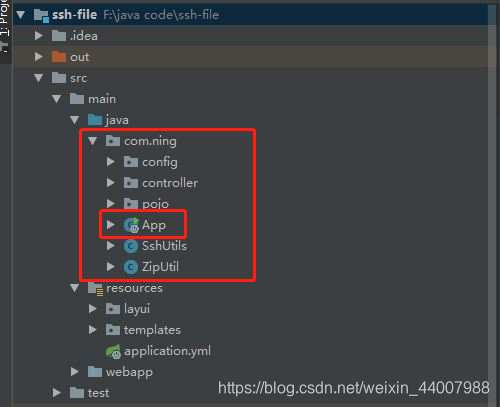This screenshot has width=500, height=407.
Task: Select the out row label
Action: coord(80,57)
